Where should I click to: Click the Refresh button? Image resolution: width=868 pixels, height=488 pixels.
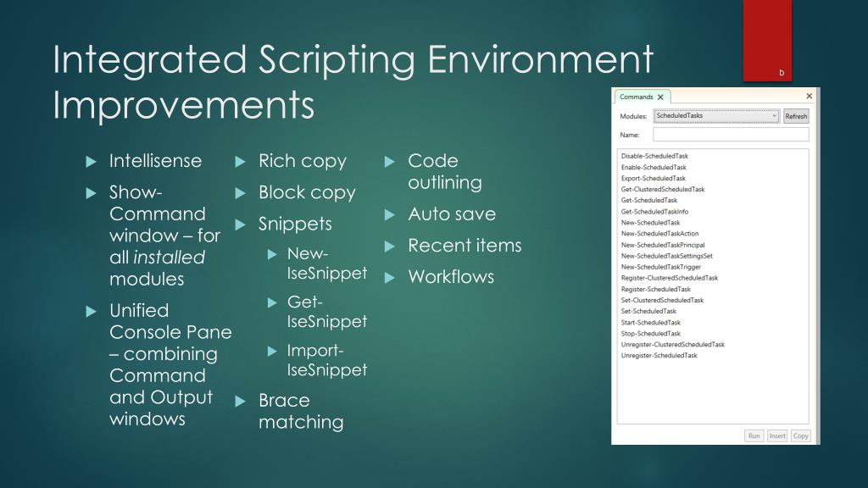pos(795,116)
